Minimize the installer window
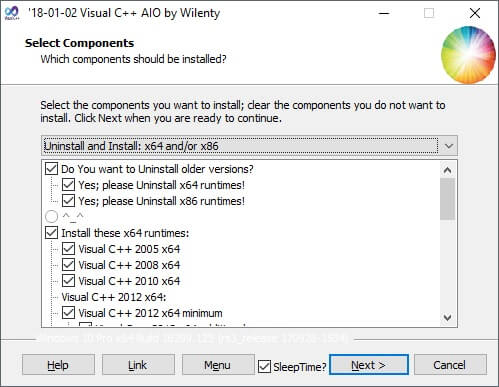Screen dimensions: 499x387 point(384,13)
